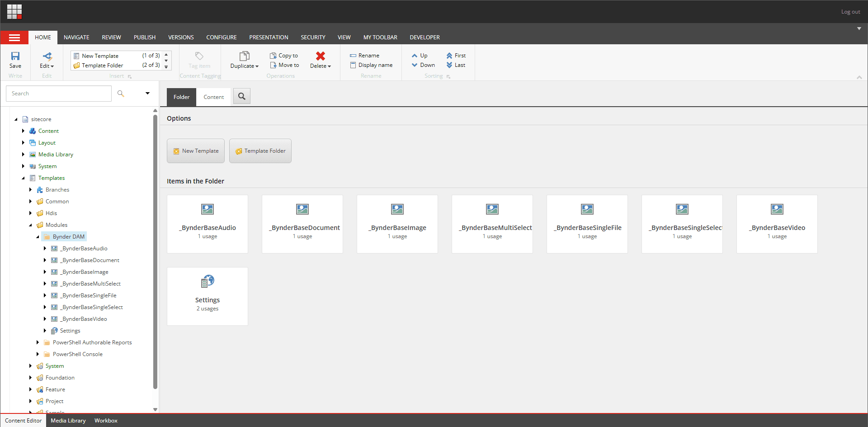Viewport: 868px width, 427px height.
Task: Open the SECURITY ribbon tab
Action: 313,38
